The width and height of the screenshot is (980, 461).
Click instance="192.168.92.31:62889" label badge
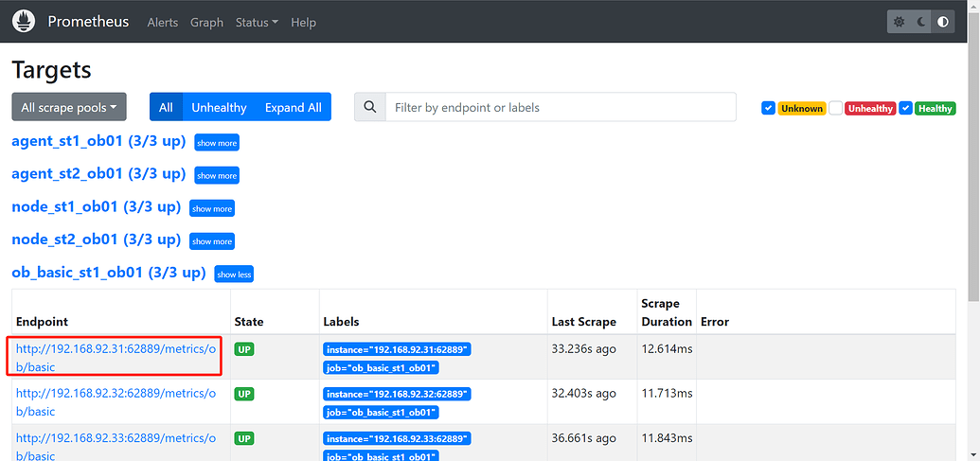[x=397, y=349]
